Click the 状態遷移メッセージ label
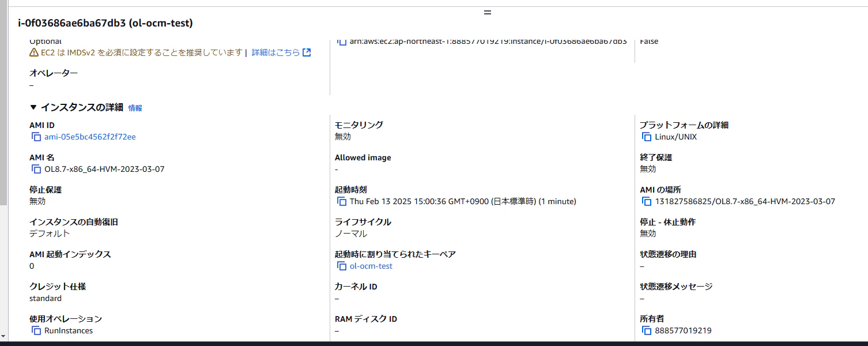The image size is (868, 346). [676, 287]
